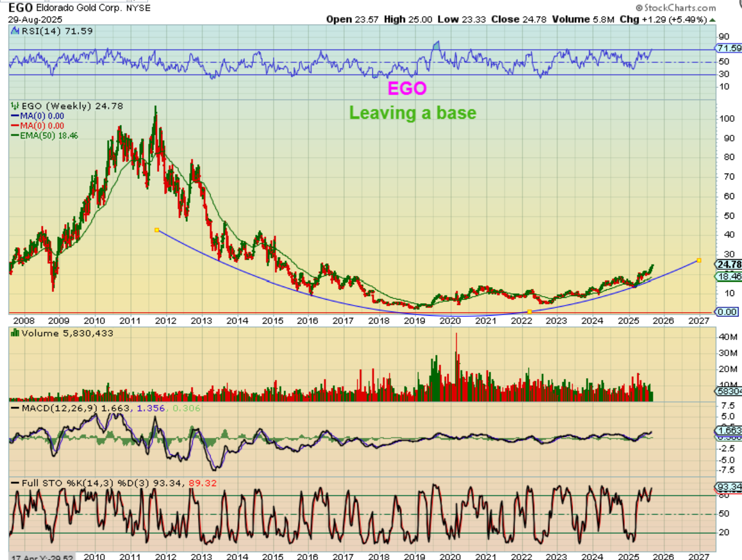Click the Low 23.33 value
742x560 pixels.
pyautogui.click(x=460, y=19)
